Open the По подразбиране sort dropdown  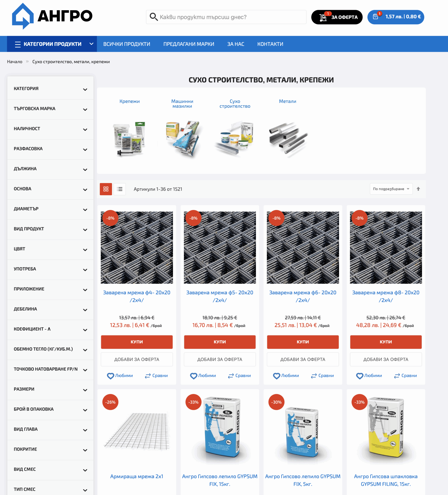[391, 189]
